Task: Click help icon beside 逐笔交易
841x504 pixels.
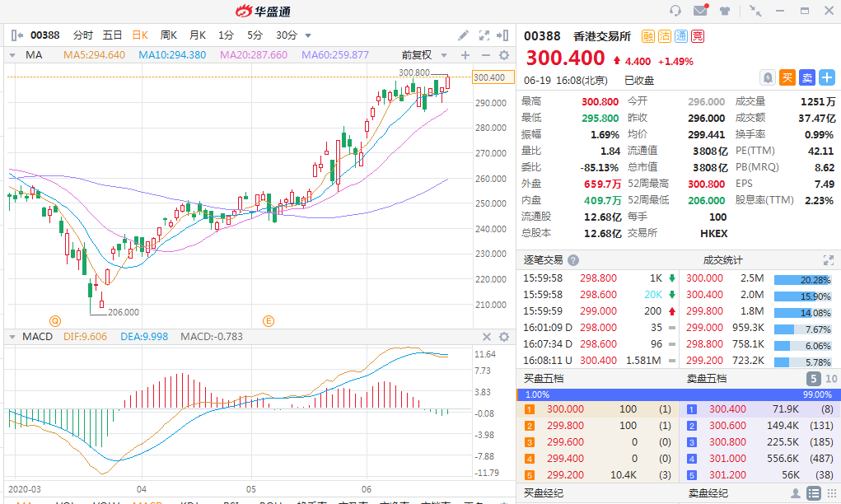Action: (573, 260)
